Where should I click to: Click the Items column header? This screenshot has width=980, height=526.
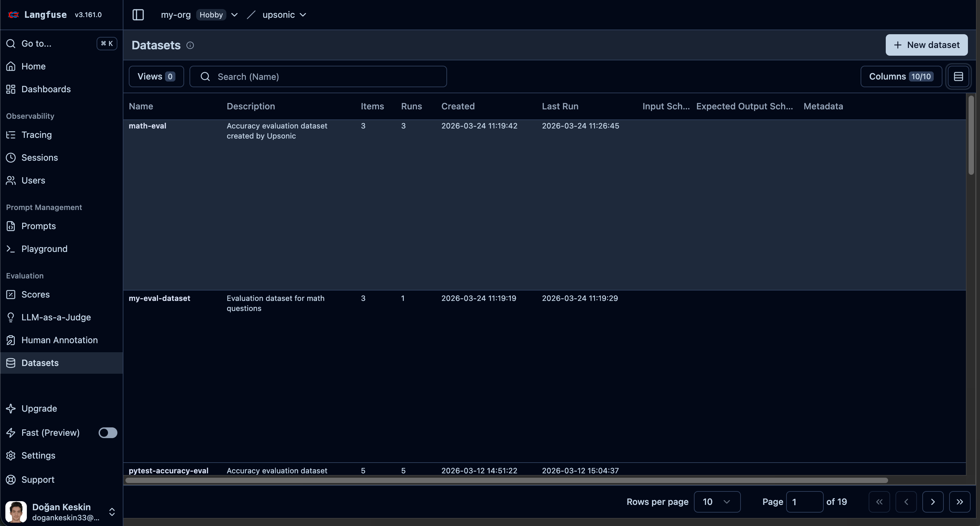372,106
